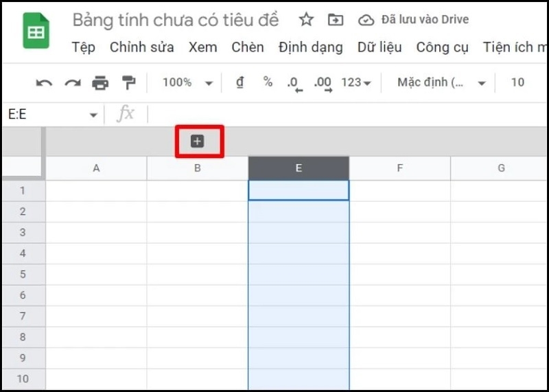This screenshot has width=549, height=392.
Task: Open the Mặc định font dropdown
Action: click(441, 82)
